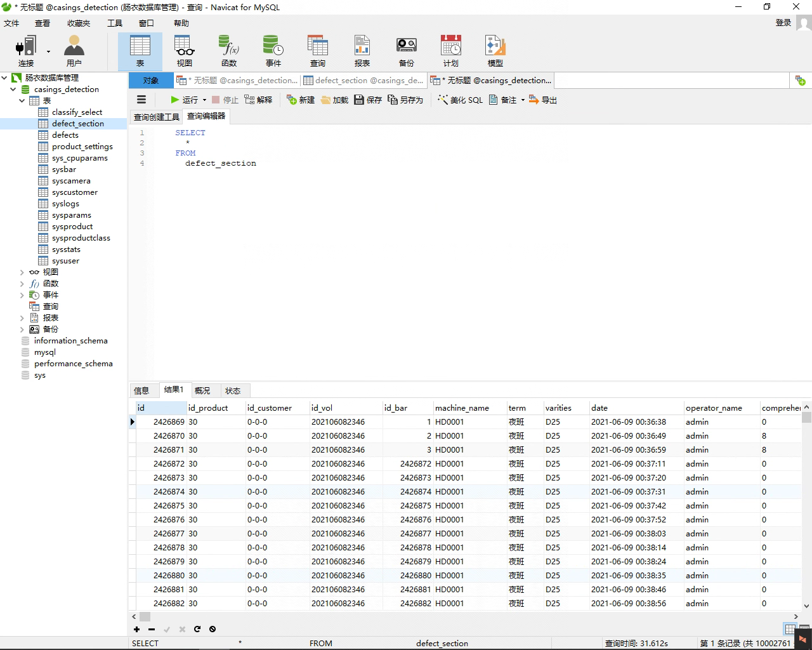The height and width of the screenshot is (650, 812).
Task: Switch to 查询创建工具 tab
Action: (157, 117)
